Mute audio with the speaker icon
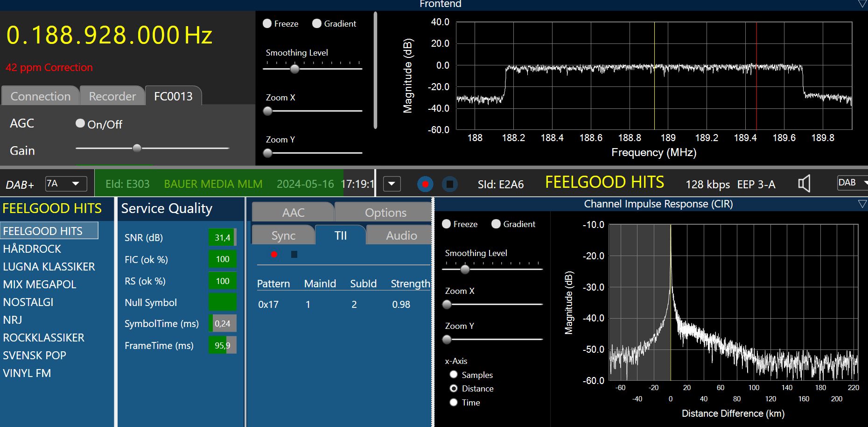Viewport: 868px width, 427px height. click(804, 184)
